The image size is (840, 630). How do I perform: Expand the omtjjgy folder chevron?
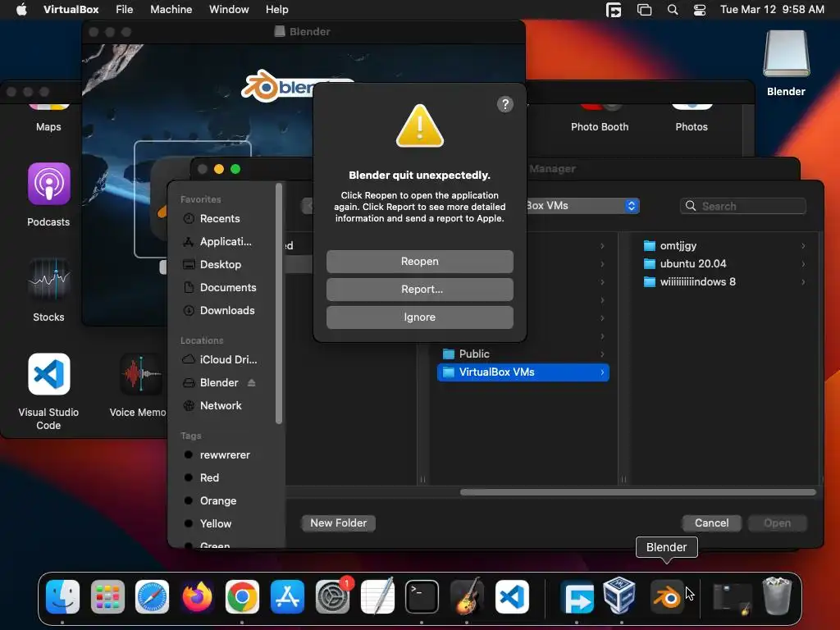pyautogui.click(x=803, y=246)
